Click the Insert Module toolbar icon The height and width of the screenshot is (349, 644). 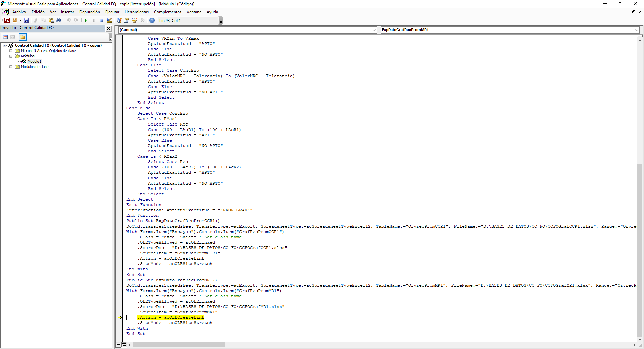point(14,20)
